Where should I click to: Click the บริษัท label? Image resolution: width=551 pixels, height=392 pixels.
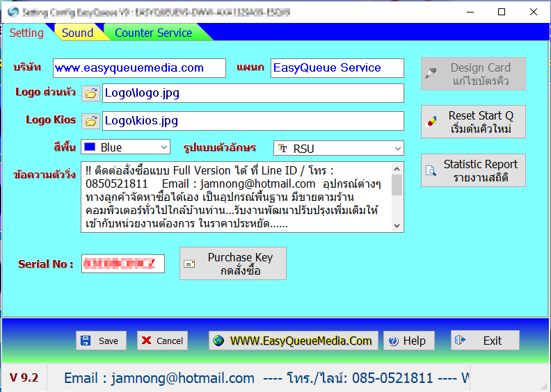(27, 67)
